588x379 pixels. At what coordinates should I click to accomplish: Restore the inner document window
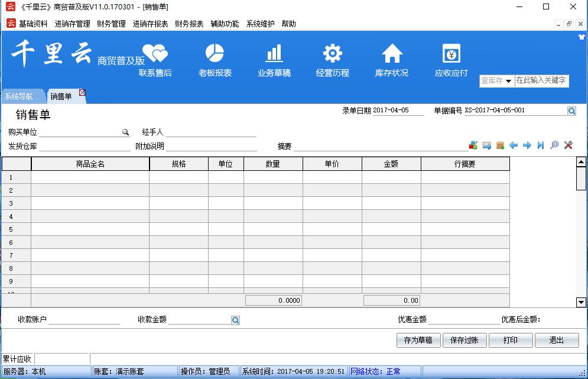tap(569, 24)
